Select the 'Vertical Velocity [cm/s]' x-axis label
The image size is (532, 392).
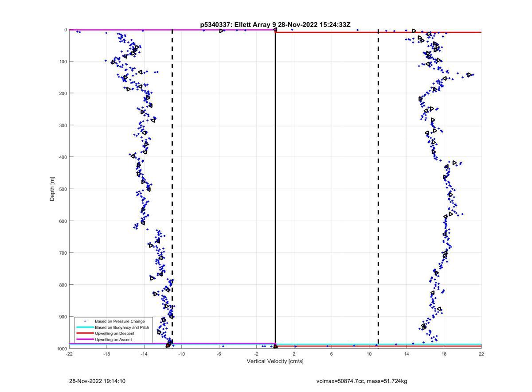275,361
